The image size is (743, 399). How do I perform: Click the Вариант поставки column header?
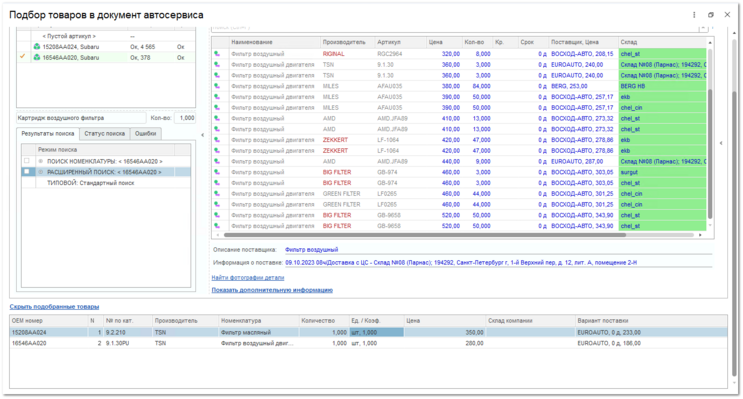tap(651, 321)
